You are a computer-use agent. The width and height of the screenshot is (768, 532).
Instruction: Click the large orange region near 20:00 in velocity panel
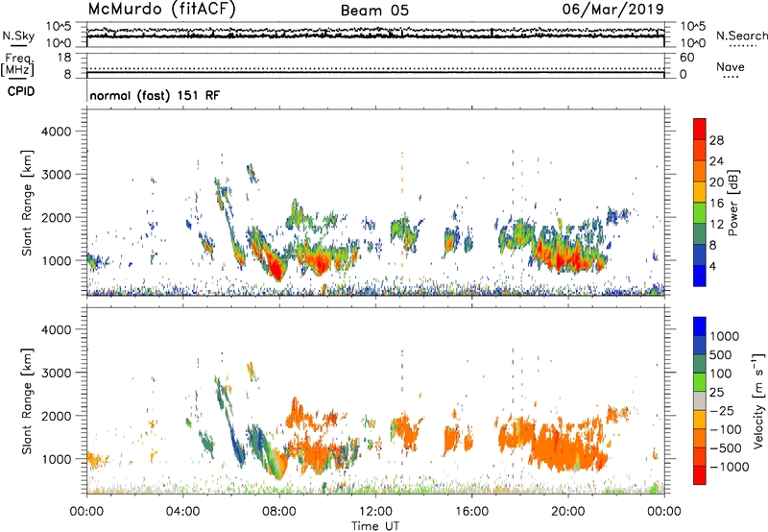coord(568,448)
